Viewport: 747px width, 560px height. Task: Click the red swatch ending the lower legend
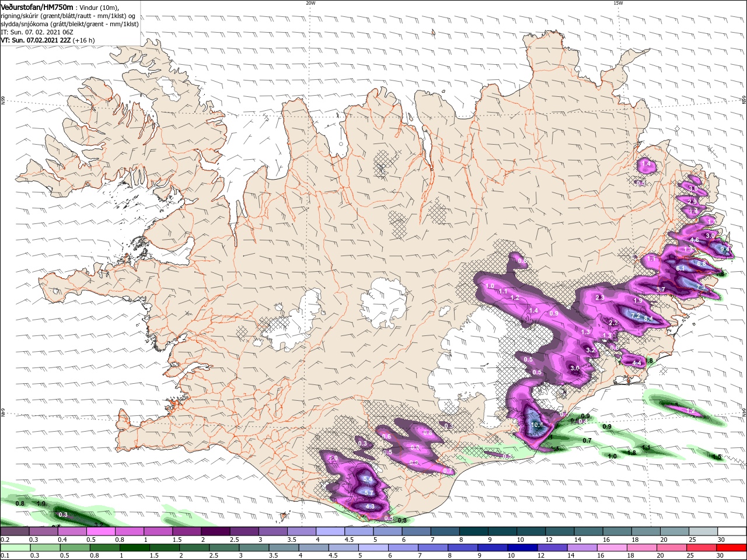pos(731,548)
